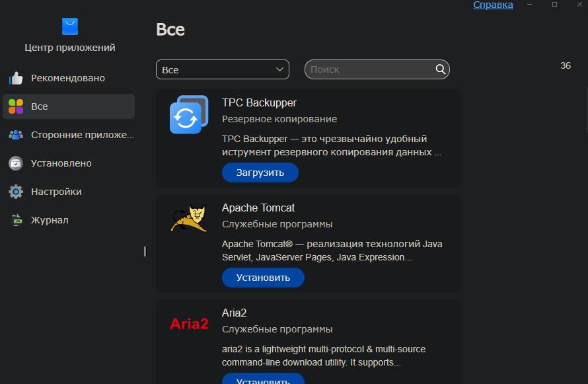Click the TPC Backupper app icon
The height and width of the screenshot is (384, 588).
(x=189, y=114)
